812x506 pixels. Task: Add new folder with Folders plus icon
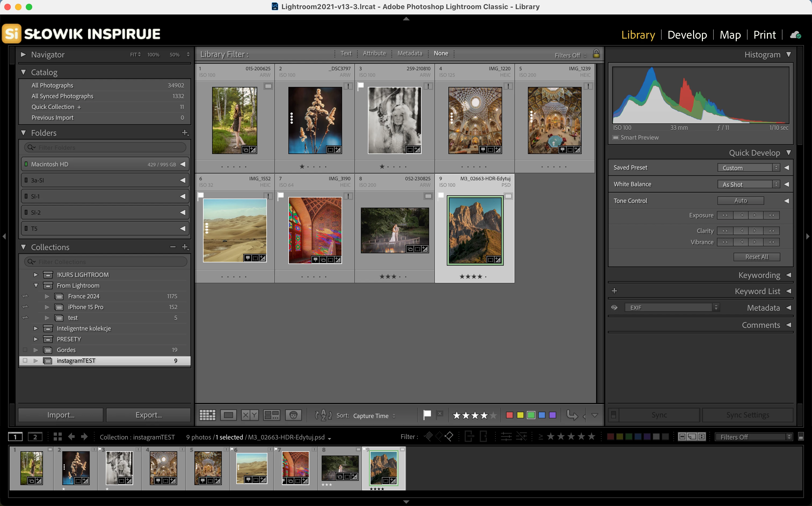185,133
